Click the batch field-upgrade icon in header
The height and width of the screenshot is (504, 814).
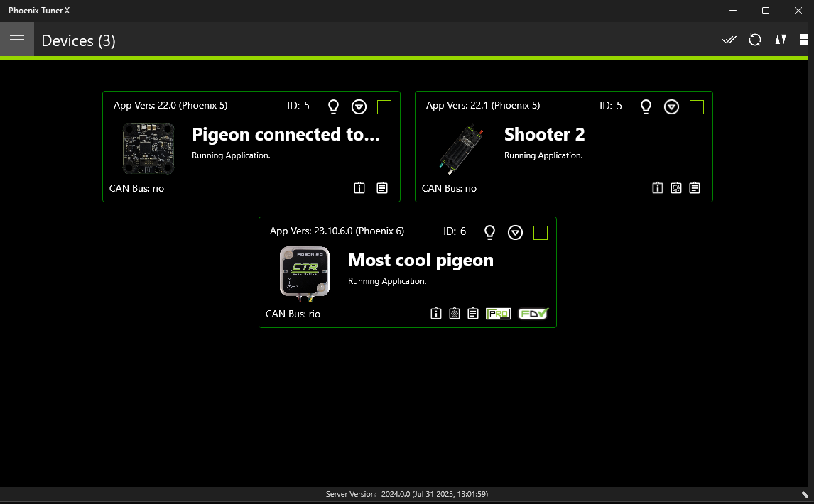[x=780, y=40]
